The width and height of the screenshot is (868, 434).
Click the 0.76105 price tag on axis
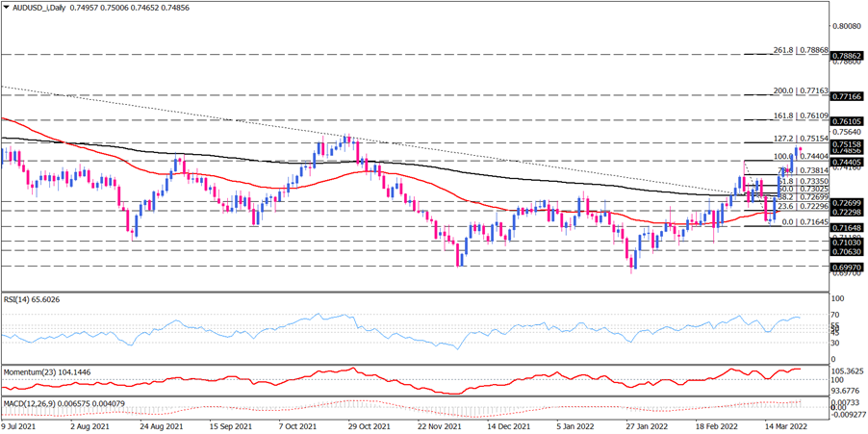846,120
